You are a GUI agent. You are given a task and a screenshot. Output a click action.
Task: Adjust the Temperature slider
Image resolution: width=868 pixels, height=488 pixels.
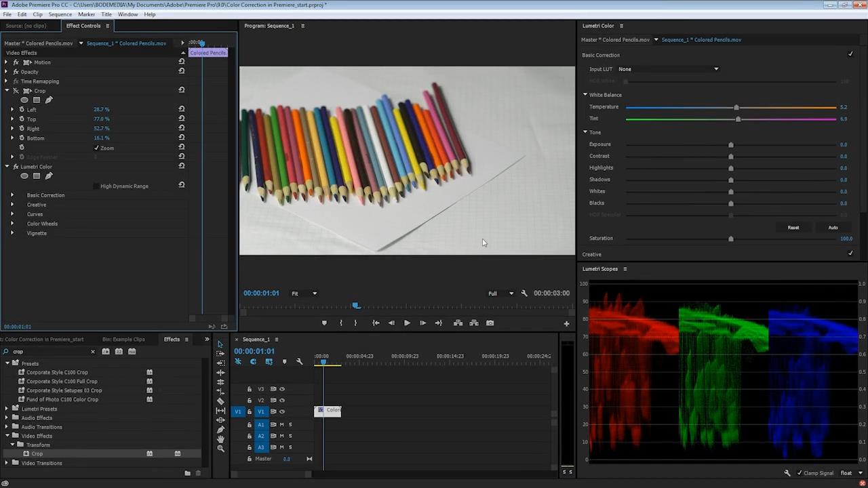(736, 107)
